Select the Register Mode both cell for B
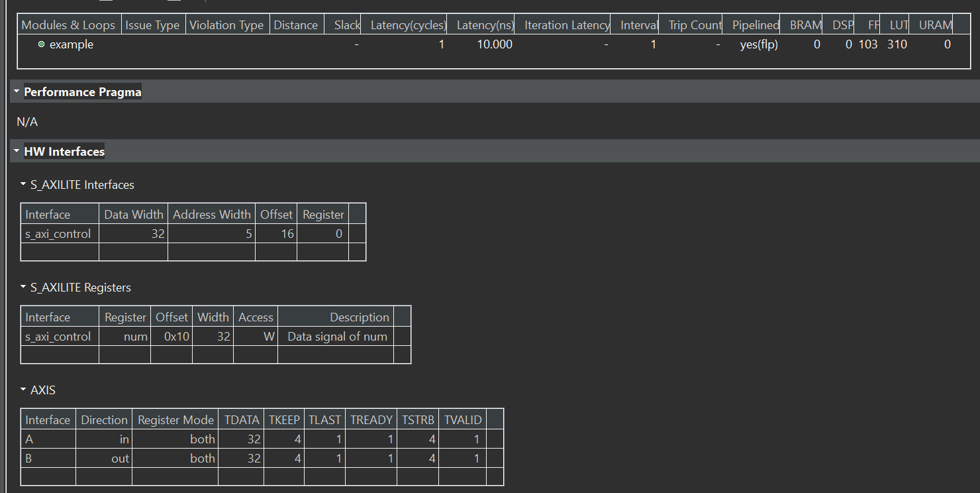Screen dimensions: 980x493 175,458
